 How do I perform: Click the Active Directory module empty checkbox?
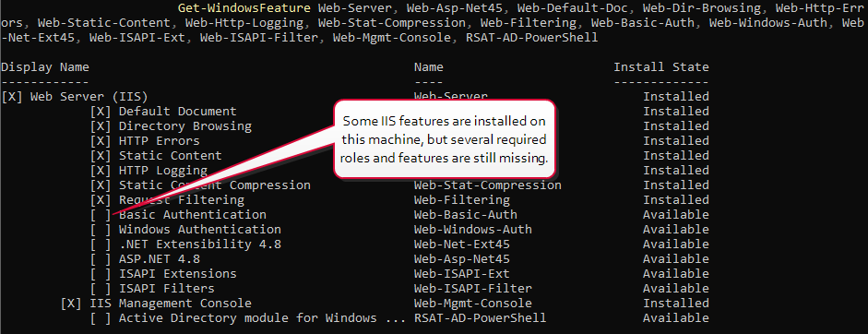pos(101,318)
